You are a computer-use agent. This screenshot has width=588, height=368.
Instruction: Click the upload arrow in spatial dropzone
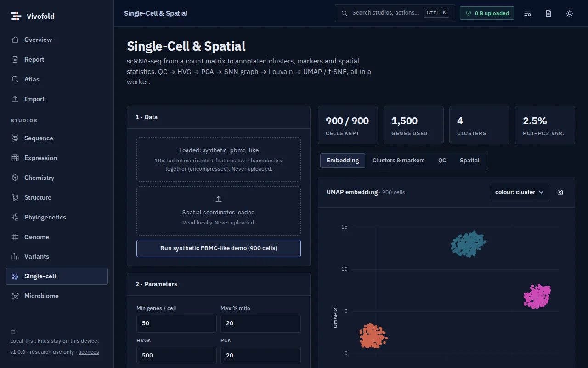click(x=219, y=199)
